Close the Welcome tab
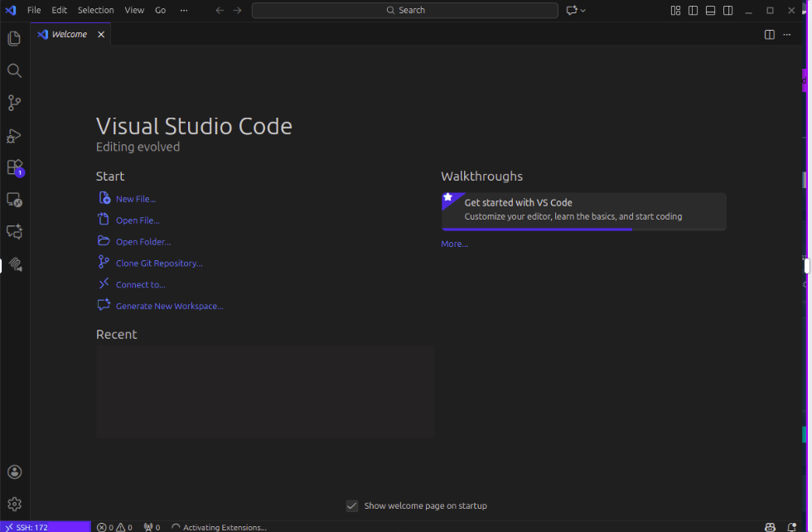Viewport: 812px width, 532px height. point(101,35)
